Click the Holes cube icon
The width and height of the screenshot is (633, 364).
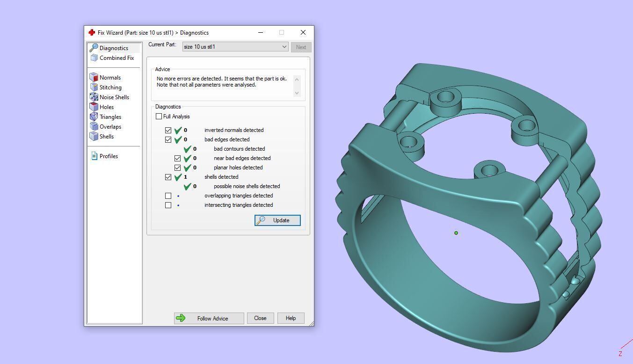[x=94, y=107]
